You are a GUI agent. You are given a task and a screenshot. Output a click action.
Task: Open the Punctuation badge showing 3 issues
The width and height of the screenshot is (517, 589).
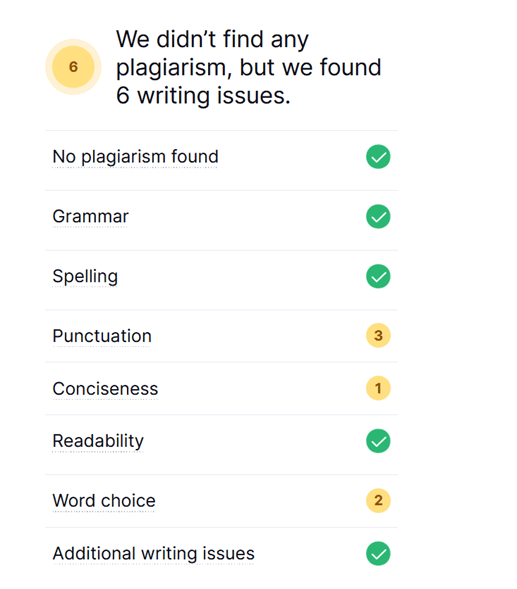tap(378, 335)
